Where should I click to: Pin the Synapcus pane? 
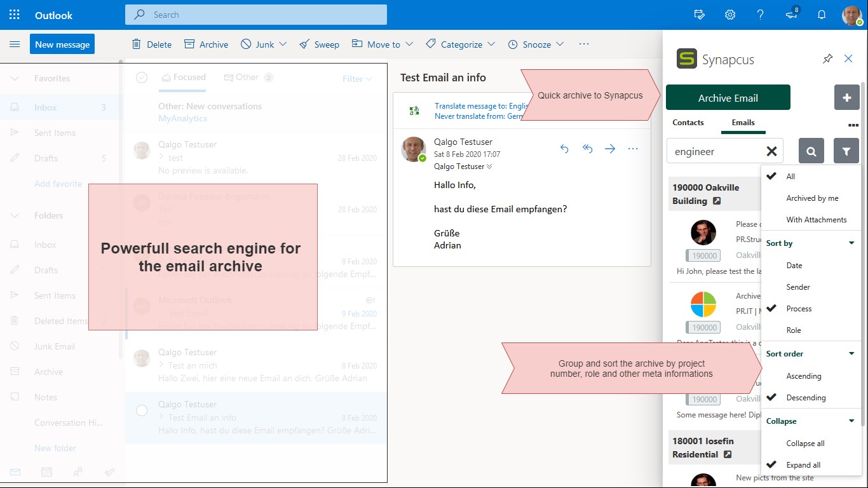click(x=827, y=58)
